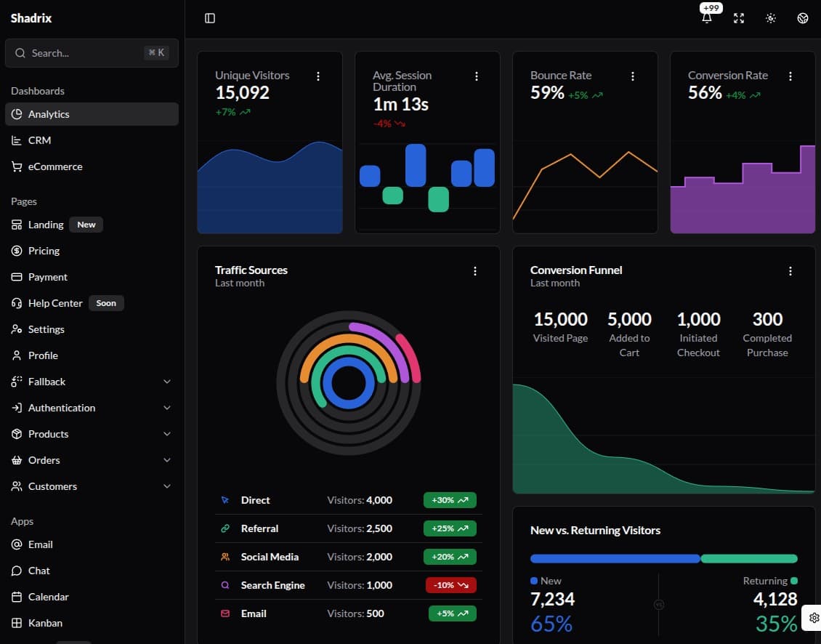The width and height of the screenshot is (821, 644).
Task: Click the '15,000' Visited Page figure
Action: pyautogui.click(x=560, y=319)
